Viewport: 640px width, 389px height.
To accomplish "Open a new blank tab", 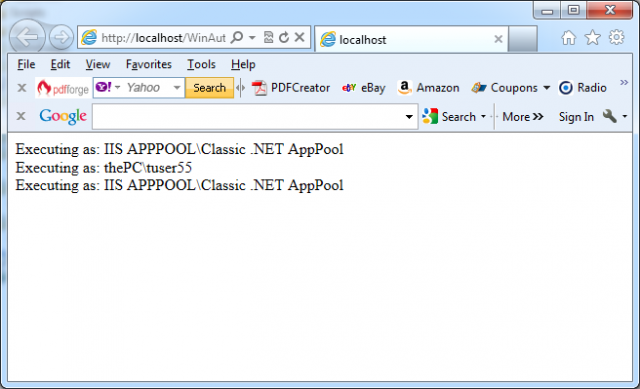I will point(522,39).
